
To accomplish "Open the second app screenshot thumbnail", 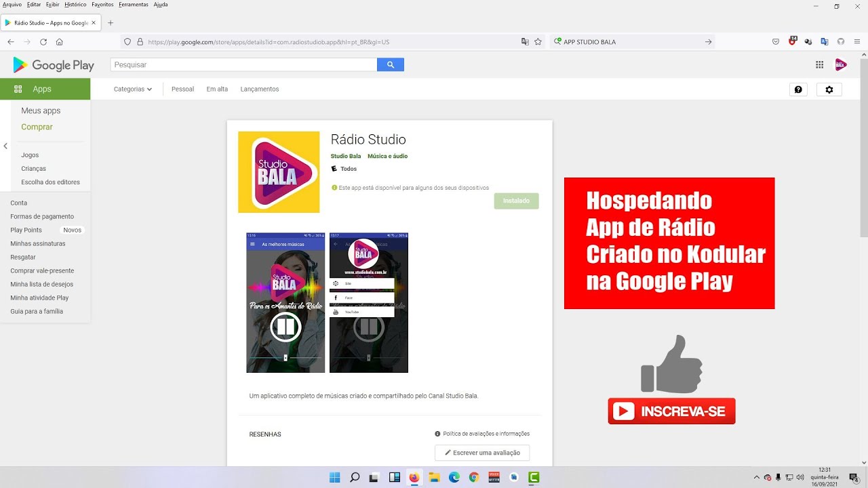I will coord(369,302).
